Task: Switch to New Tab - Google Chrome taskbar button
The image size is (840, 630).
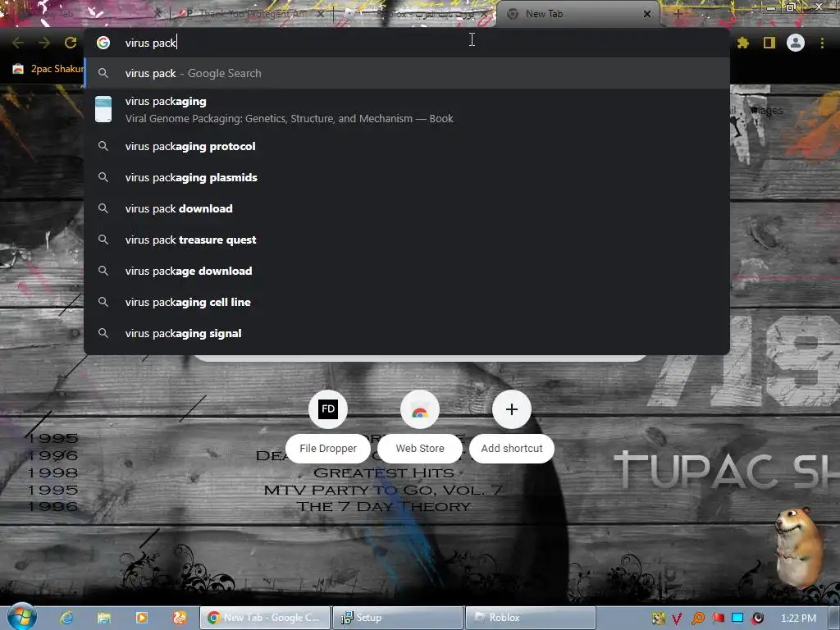Action: point(265,618)
